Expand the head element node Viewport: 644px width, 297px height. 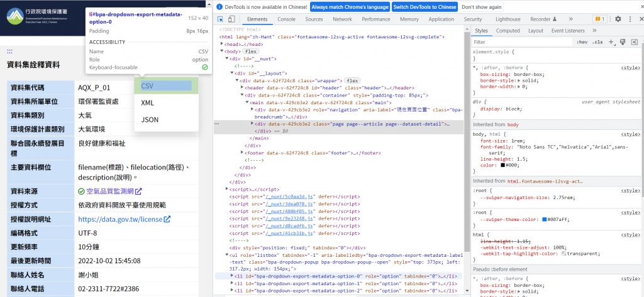[x=222, y=44]
